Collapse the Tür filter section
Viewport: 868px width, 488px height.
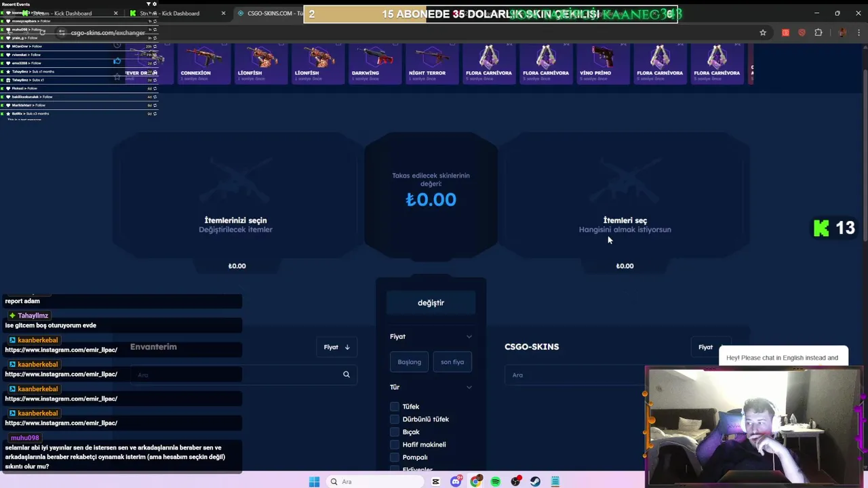coord(469,387)
